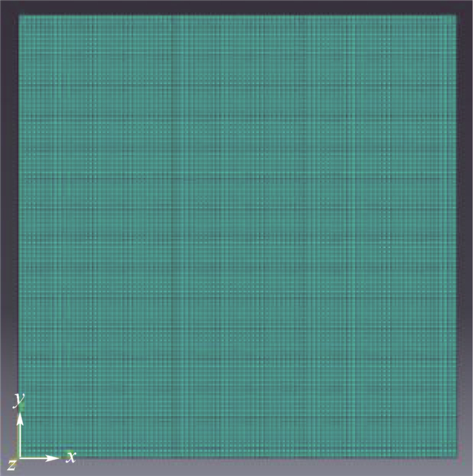Click the dark background above the mesh
Screen dimensions: 473x476
click(236, 6)
